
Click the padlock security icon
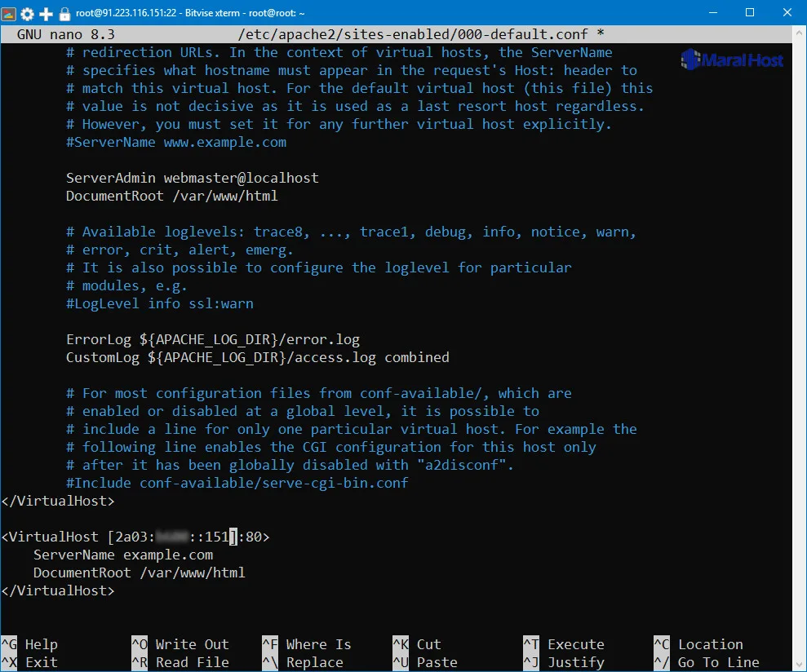[64, 14]
